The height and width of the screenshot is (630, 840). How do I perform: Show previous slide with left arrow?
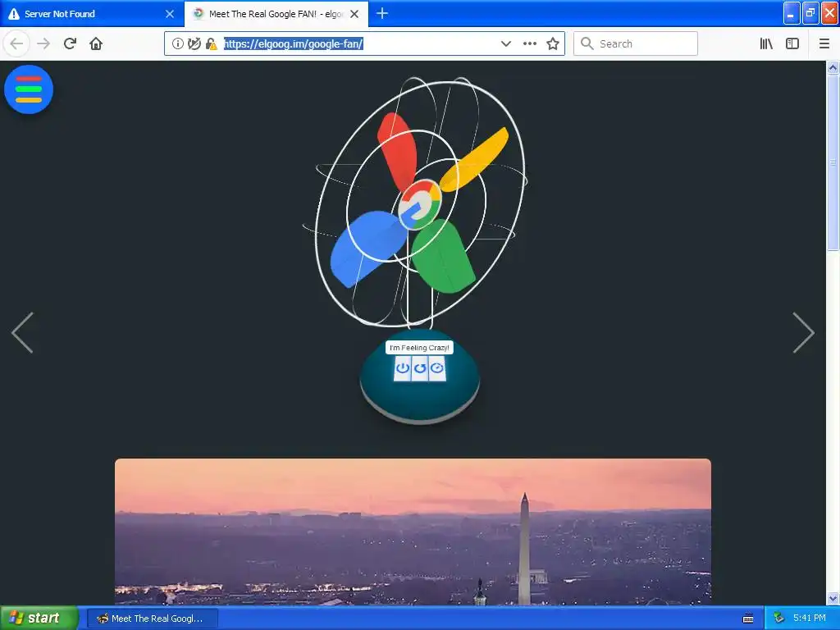pyautogui.click(x=22, y=333)
